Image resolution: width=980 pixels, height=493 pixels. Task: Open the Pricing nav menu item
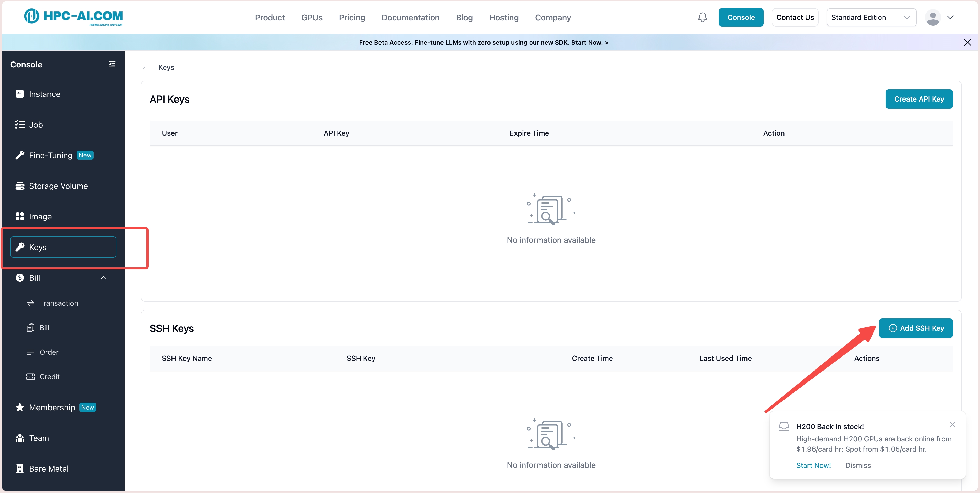pos(352,18)
